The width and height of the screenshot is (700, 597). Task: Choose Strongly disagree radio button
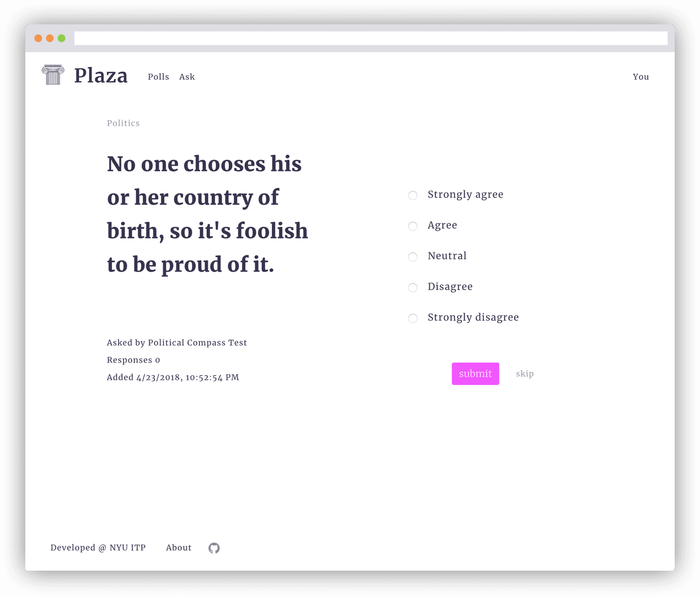click(x=413, y=318)
